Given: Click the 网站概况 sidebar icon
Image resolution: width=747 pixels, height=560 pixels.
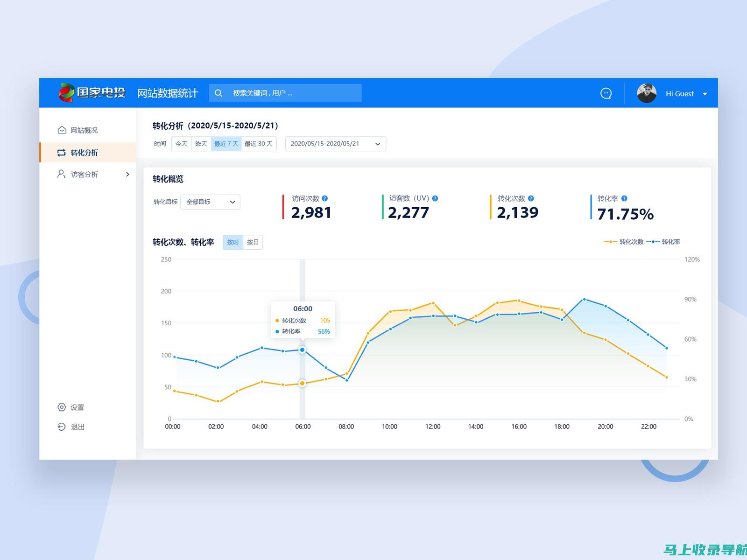Looking at the screenshot, I should [62, 130].
